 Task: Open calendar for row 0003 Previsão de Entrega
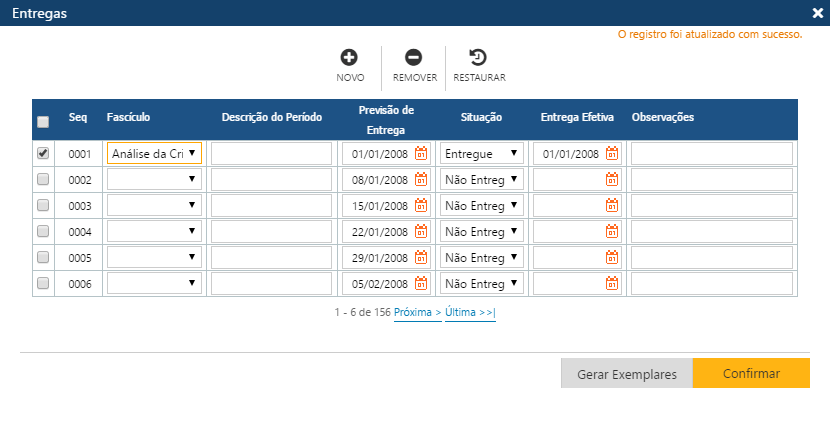click(421, 206)
